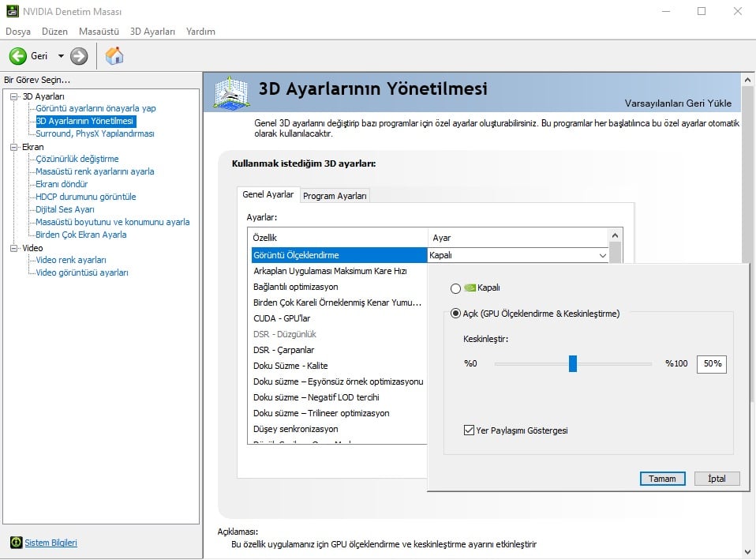756x560 pixels.
Task: Select Dijital Ses Ayarı
Action: [65, 209]
